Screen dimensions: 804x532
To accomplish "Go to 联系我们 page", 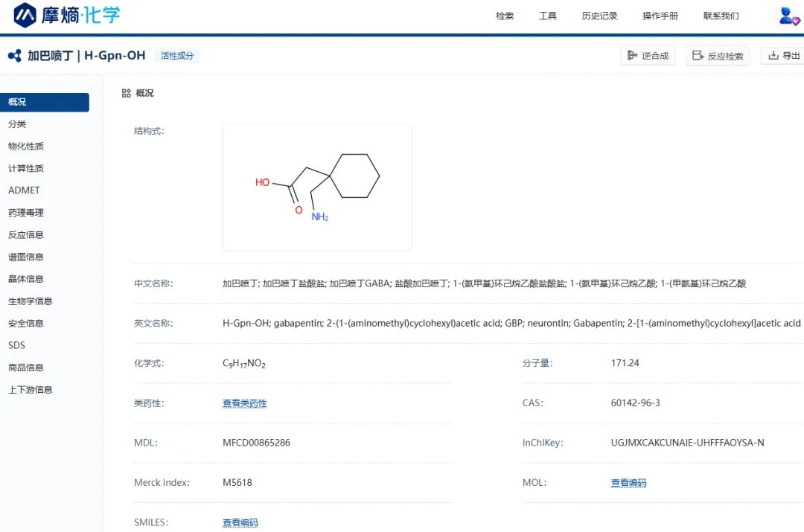I will click(721, 16).
